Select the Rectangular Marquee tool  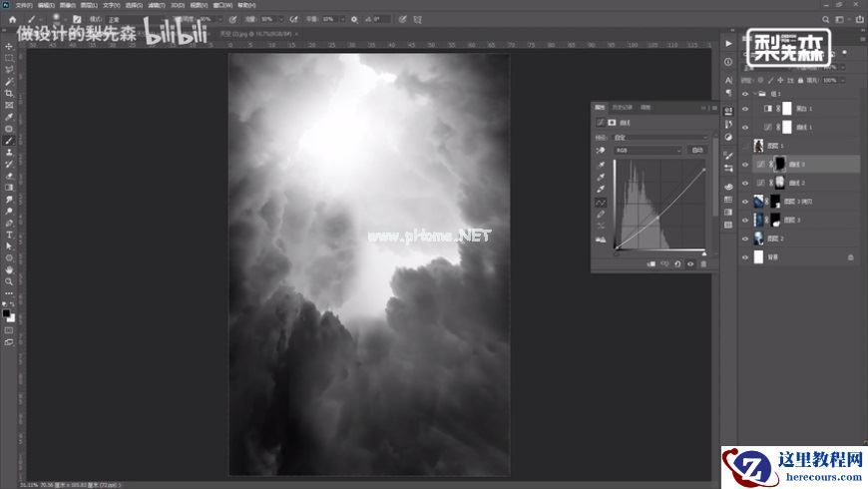tap(9, 58)
